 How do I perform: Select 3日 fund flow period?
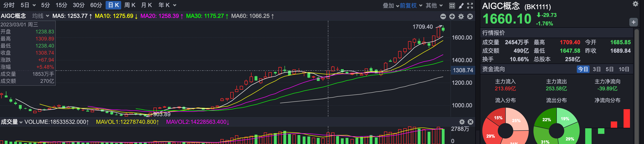[597, 69]
